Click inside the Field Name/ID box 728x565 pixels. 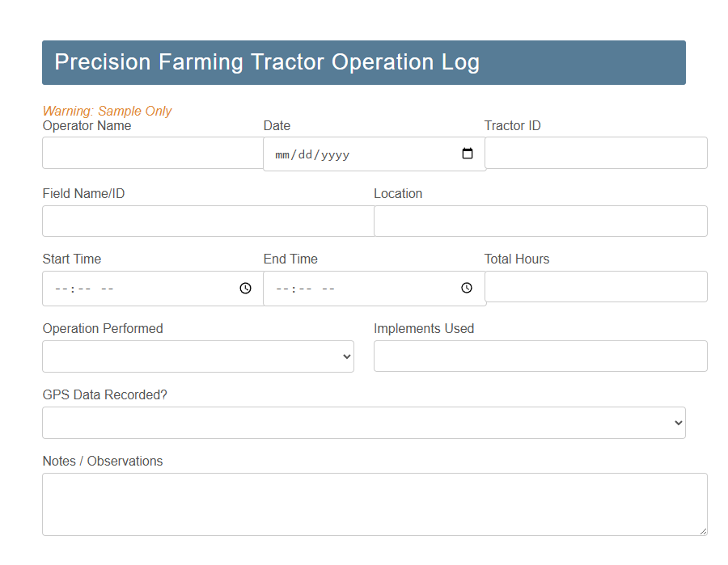point(207,221)
